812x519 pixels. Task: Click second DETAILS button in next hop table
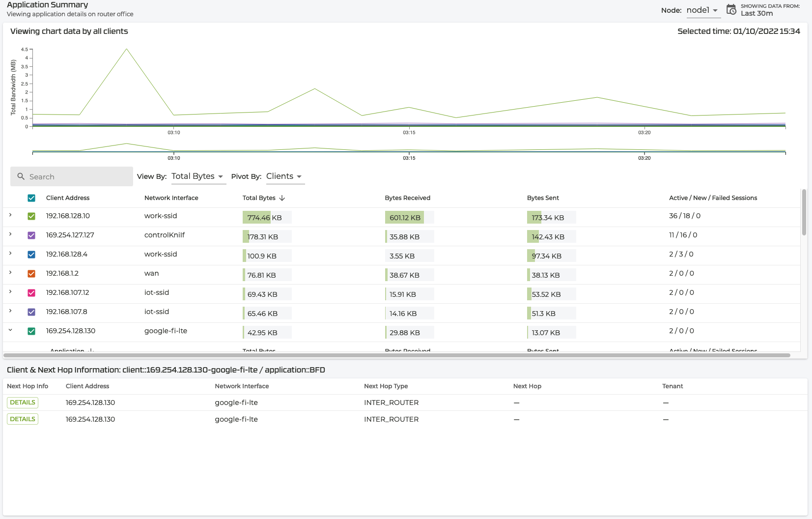pyautogui.click(x=23, y=419)
